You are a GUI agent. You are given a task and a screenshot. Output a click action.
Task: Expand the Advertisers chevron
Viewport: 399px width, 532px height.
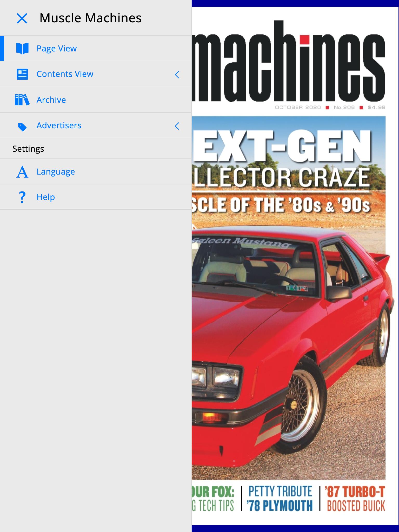tap(177, 126)
